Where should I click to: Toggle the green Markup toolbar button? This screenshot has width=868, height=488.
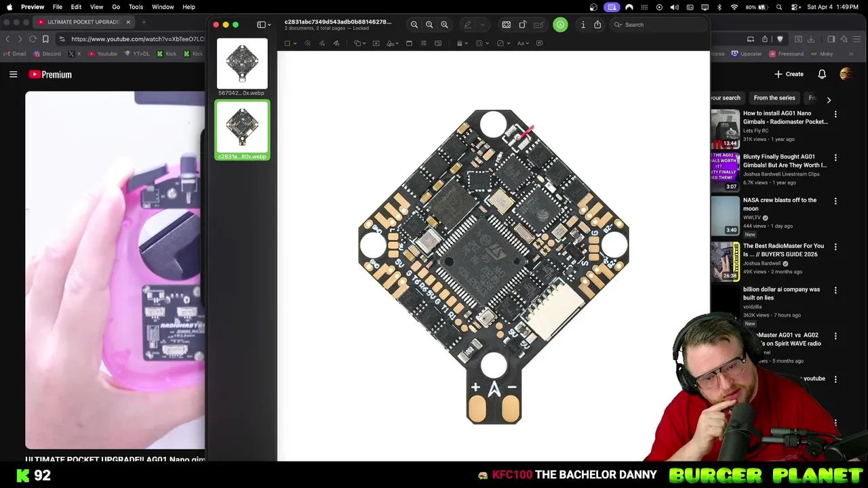(x=560, y=24)
